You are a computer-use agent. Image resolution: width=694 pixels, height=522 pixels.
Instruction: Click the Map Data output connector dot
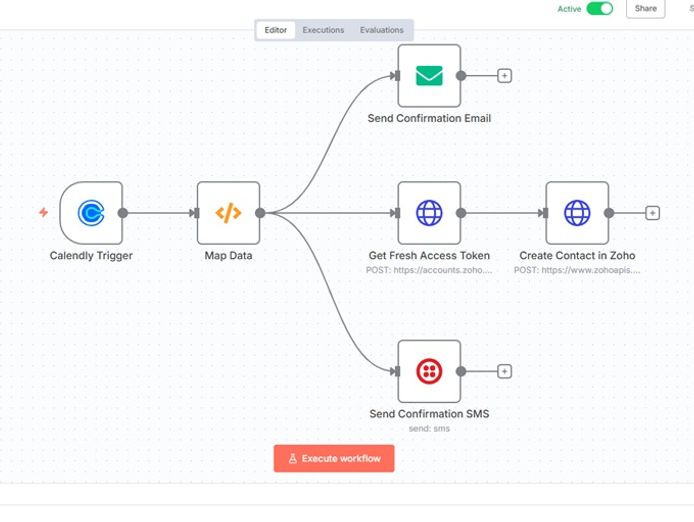click(260, 213)
